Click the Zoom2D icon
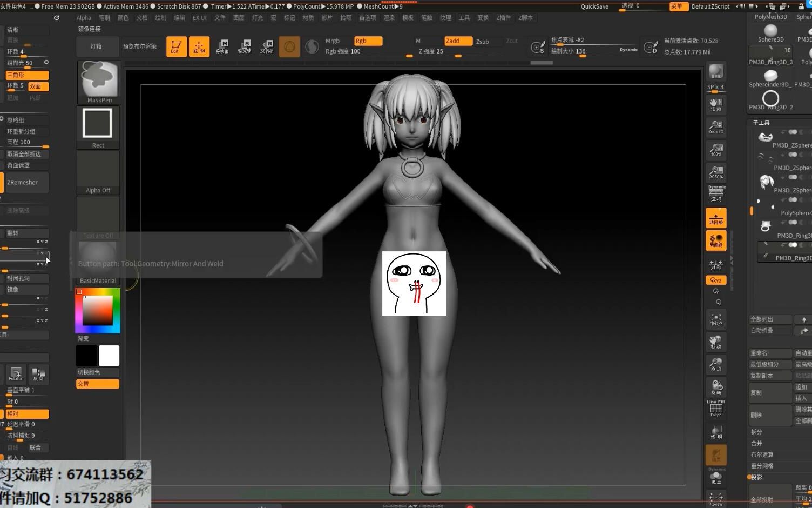812x508 pixels. [x=716, y=127]
